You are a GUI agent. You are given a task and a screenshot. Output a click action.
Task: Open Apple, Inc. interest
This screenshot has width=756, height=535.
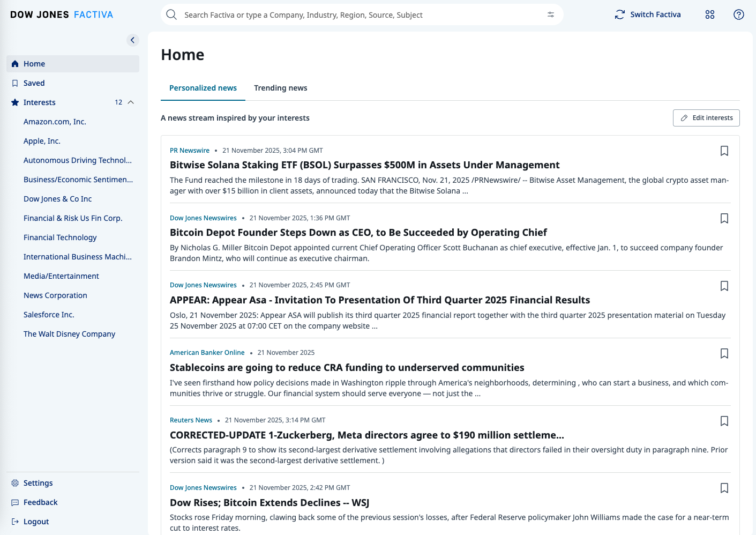point(42,141)
